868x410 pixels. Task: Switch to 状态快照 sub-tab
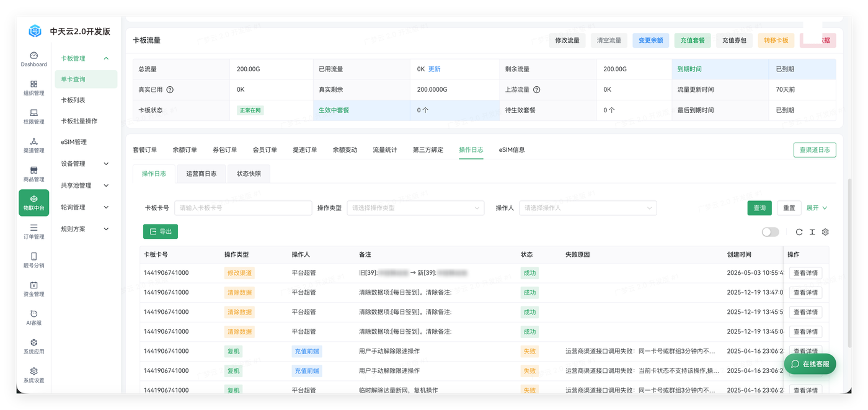click(x=249, y=174)
